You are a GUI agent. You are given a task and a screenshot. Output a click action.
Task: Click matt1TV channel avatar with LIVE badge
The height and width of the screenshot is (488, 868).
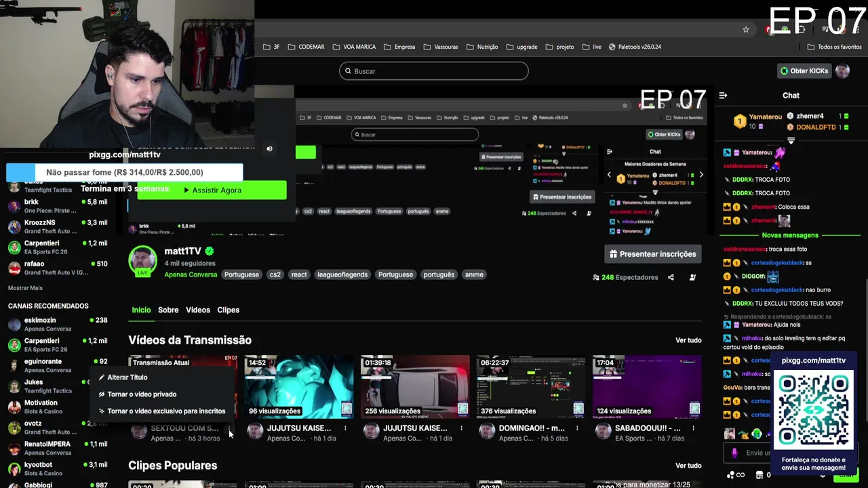[142, 261]
